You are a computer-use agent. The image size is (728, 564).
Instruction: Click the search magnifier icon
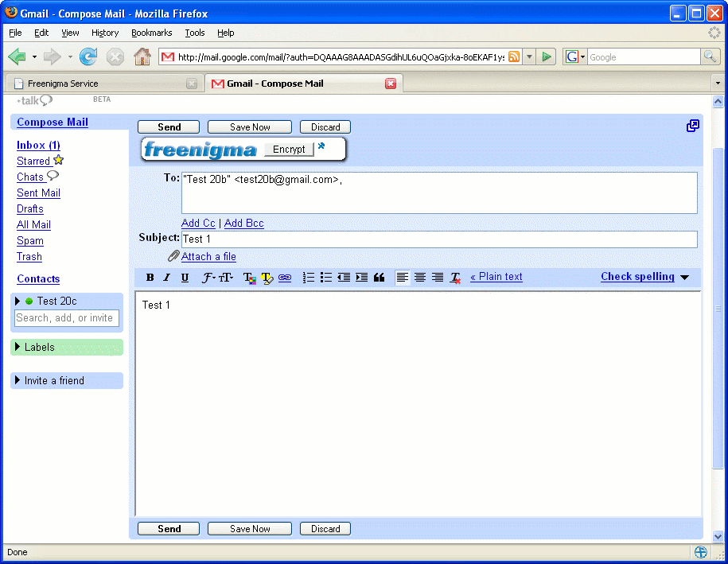coord(710,56)
